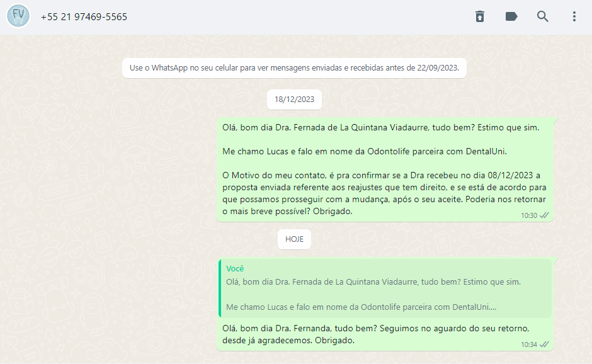The image size is (592, 364).
Task: Click the notice about messages before 22/09/2023
Action: [294, 68]
